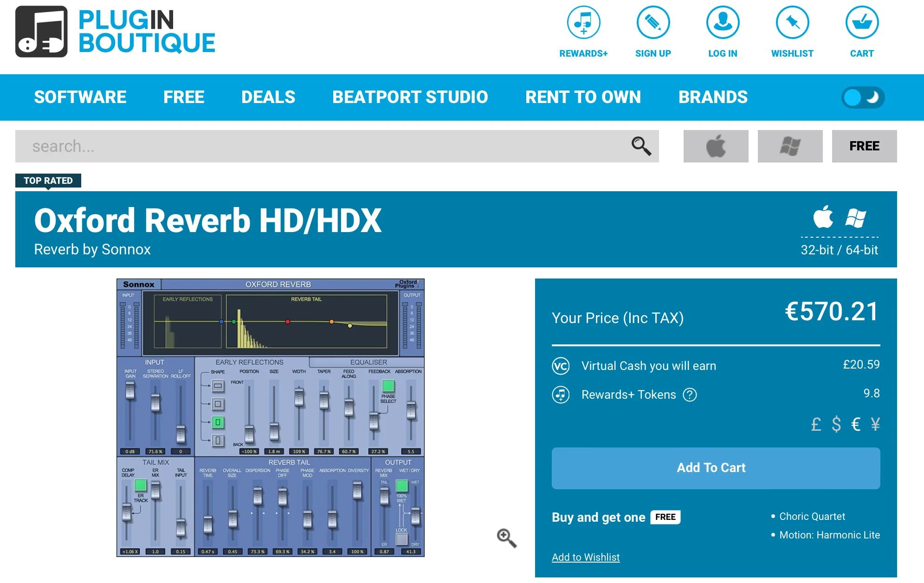924x583 pixels.
Task: Open the Cart basket icon
Action: coord(862,22)
